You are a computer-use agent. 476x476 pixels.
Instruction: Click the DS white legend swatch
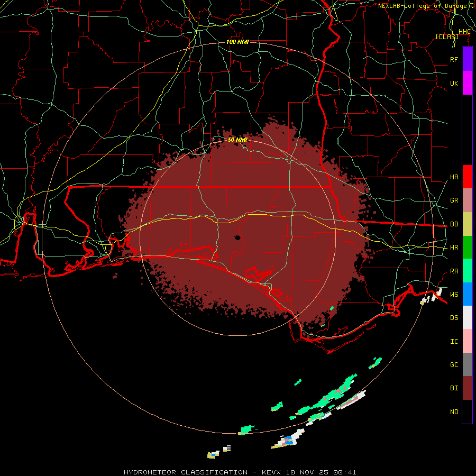467,317
